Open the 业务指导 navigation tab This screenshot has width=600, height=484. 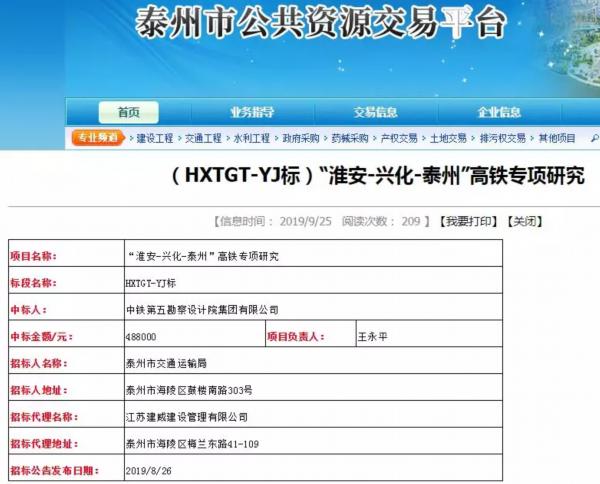(252, 112)
